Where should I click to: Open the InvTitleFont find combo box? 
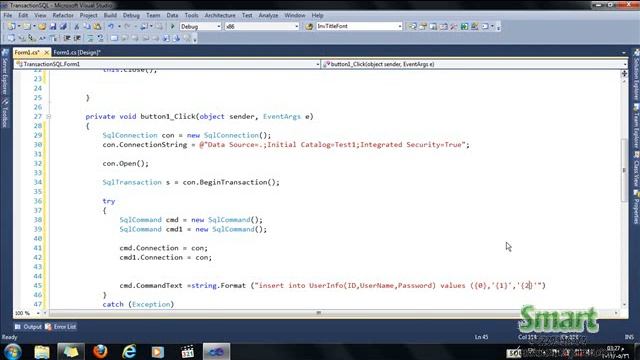click(359, 27)
